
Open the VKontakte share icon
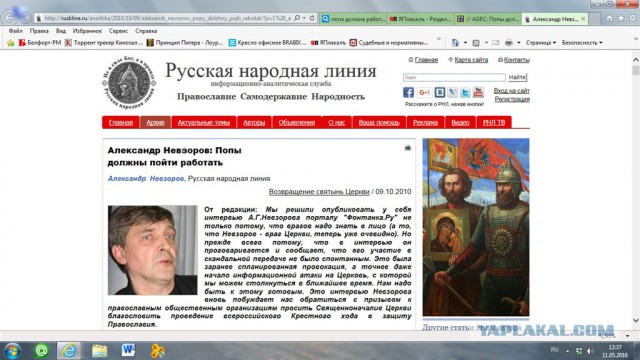(439, 92)
